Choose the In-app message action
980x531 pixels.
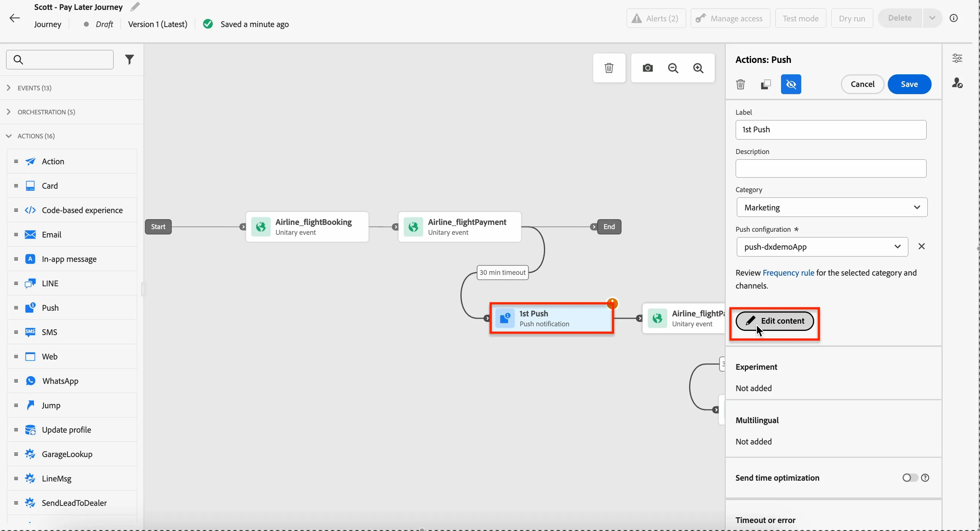pos(72,259)
